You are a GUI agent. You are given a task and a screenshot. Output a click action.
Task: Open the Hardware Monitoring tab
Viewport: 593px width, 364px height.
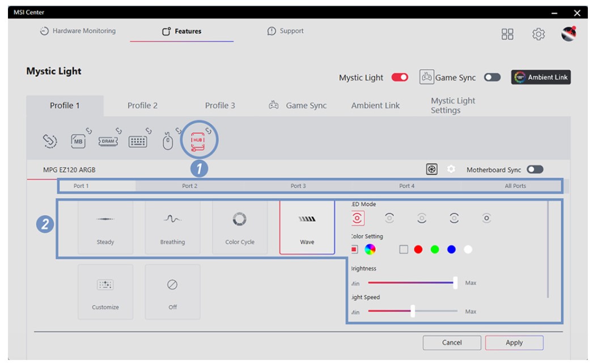pos(78,31)
